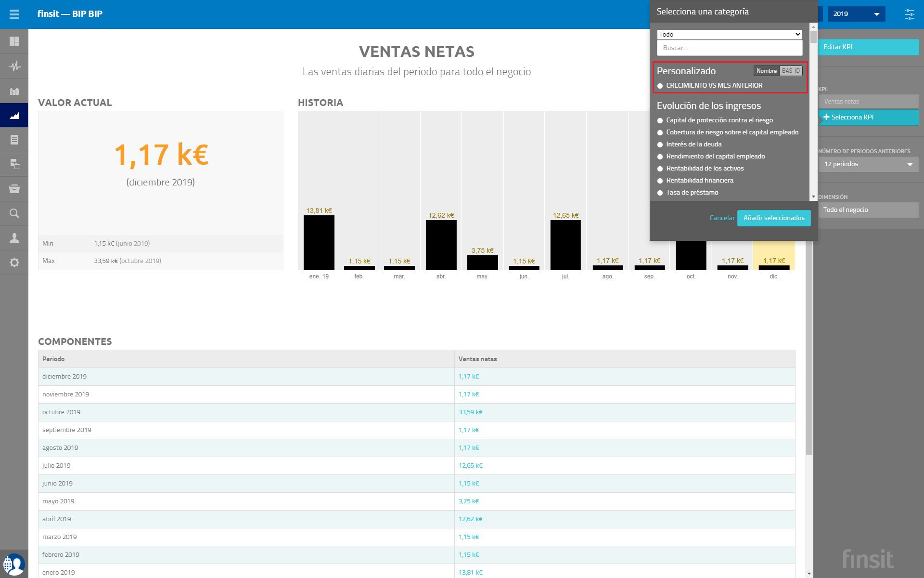Open the hamburger menu in the header

tap(14, 14)
